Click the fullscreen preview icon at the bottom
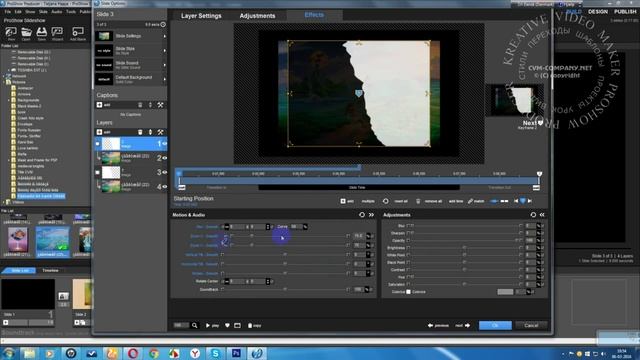The height and width of the screenshot is (360, 640). coord(237,325)
